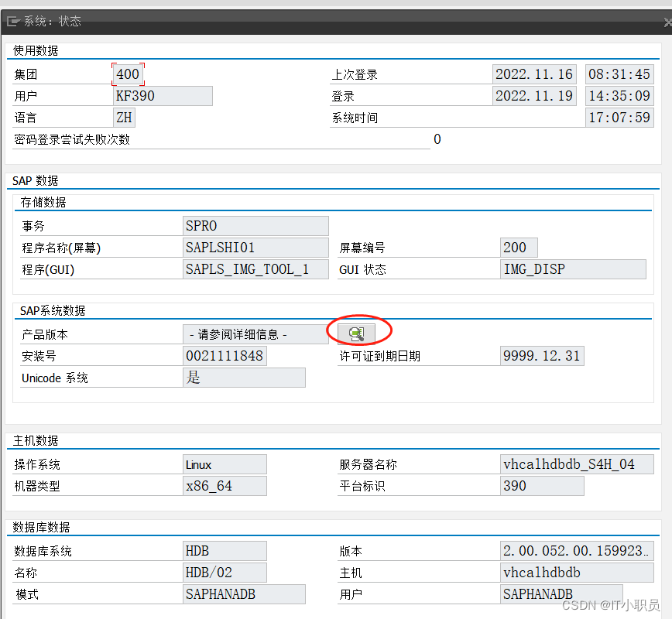Click the 使用数据 section header
The height and width of the screenshot is (619, 672).
click(x=36, y=50)
